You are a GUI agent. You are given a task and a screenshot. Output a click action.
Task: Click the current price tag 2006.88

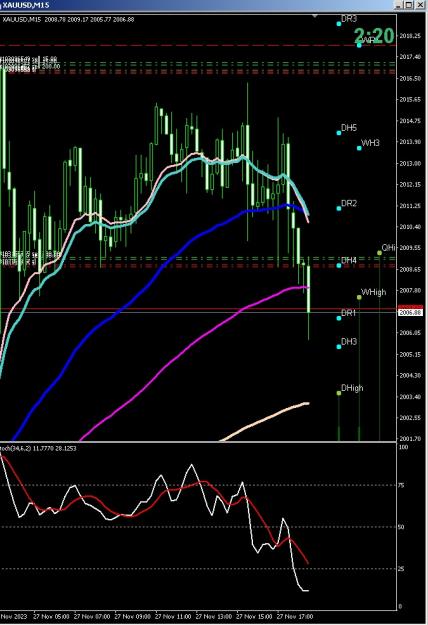[x=410, y=312]
